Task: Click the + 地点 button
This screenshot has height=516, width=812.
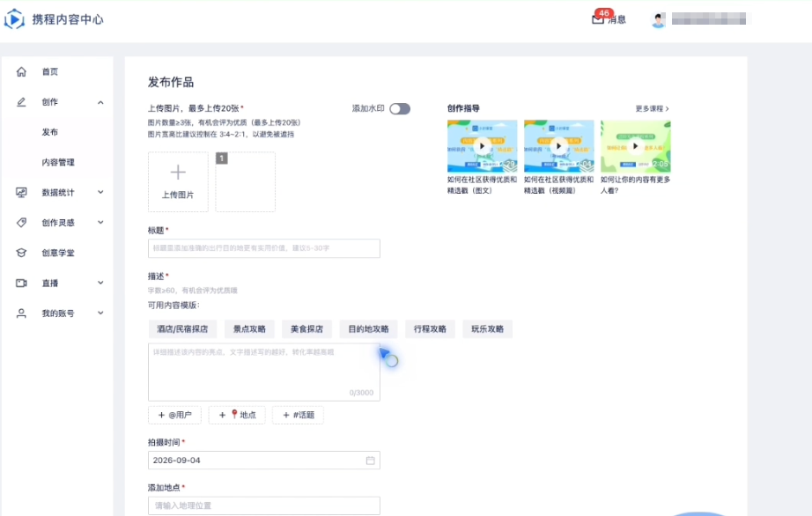Action: coord(237,415)
